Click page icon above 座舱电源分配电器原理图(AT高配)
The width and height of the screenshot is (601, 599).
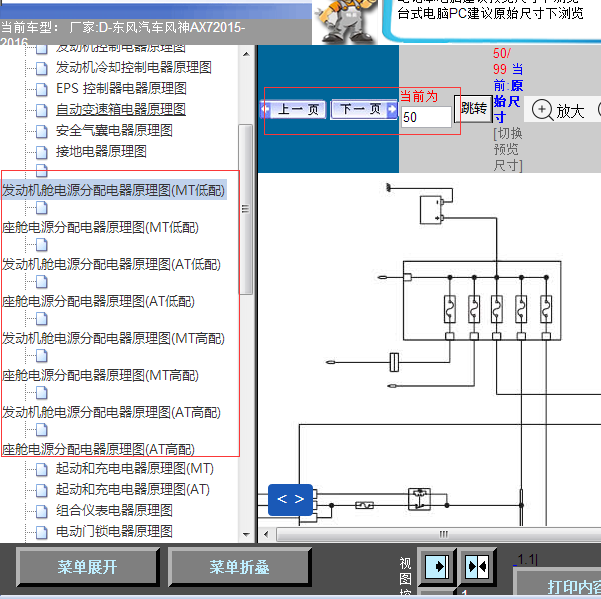pos(42,430)
